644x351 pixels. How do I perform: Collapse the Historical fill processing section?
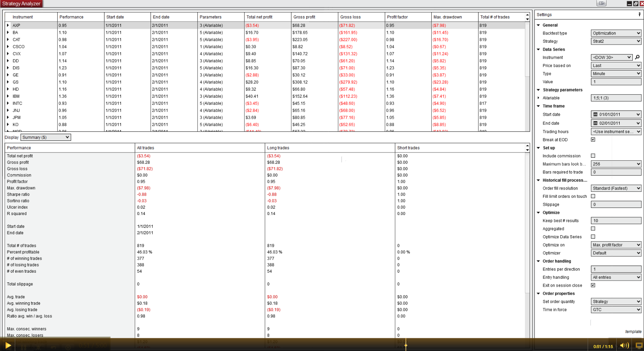538,180
